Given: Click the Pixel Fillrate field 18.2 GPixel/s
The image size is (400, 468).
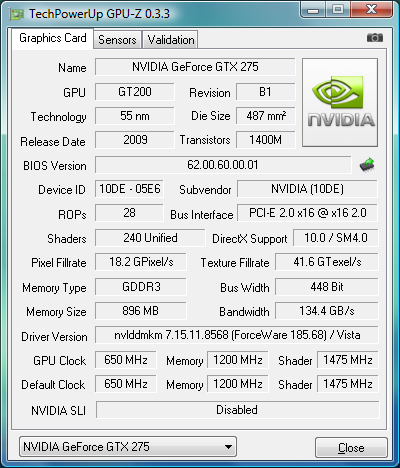Looking at the screenshot, I should 141,262.
